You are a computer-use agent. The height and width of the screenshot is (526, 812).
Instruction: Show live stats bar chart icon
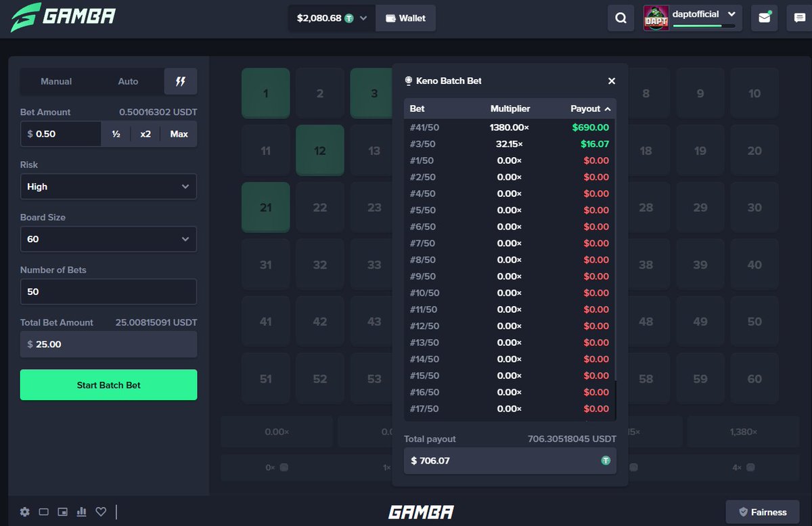click(82, 512)
